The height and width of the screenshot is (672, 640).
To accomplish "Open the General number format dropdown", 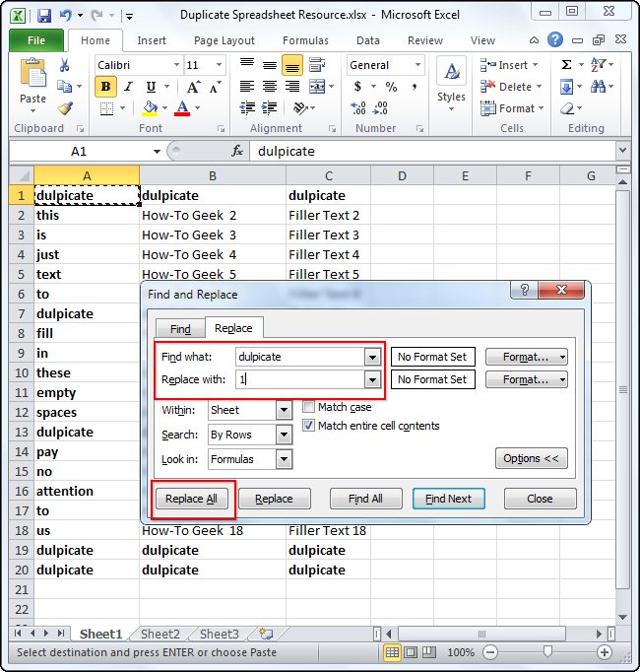I will (417, 65).
